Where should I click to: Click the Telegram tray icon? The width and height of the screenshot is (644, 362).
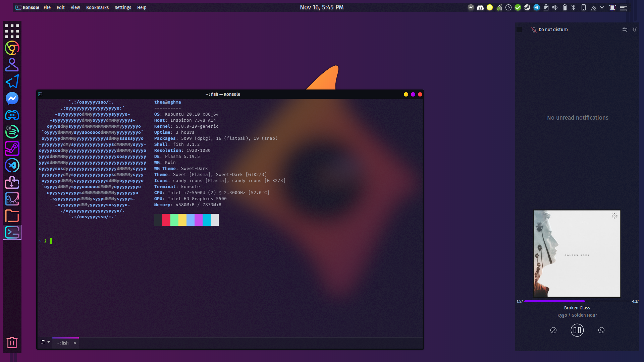coord(537,7)
